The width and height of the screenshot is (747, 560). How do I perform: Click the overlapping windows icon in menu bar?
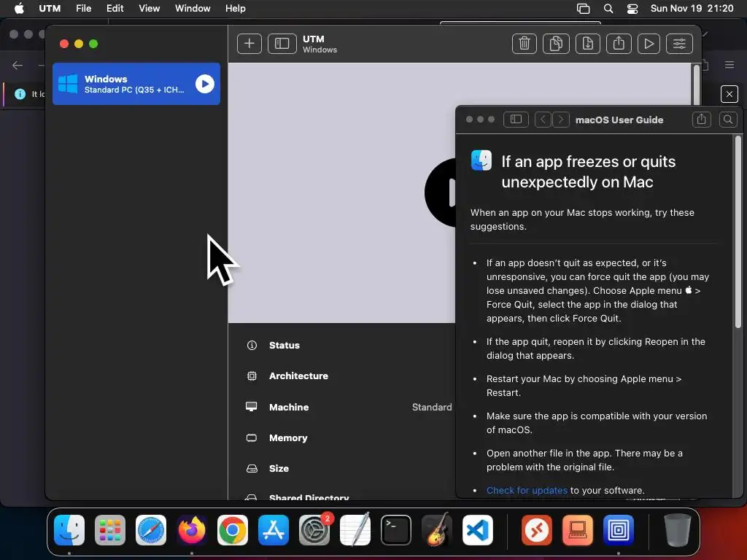[583, 9]
